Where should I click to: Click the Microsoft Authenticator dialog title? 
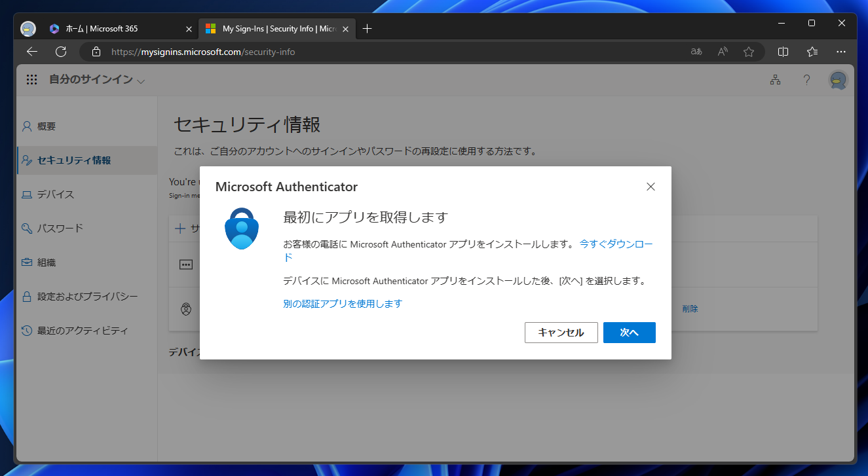pyautogui.click(x=286, y=187)
